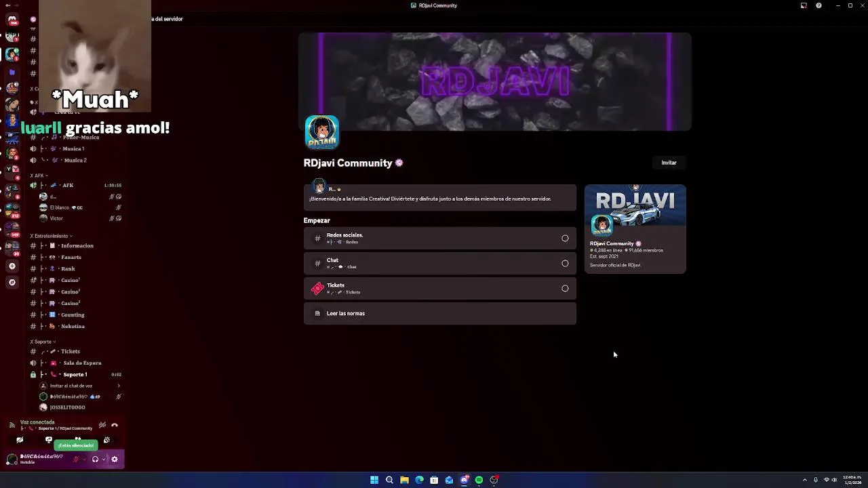Turn on camera in voice panel
Image resolution: width=868 pixels, height=488 pixels.
coord(20,440)
